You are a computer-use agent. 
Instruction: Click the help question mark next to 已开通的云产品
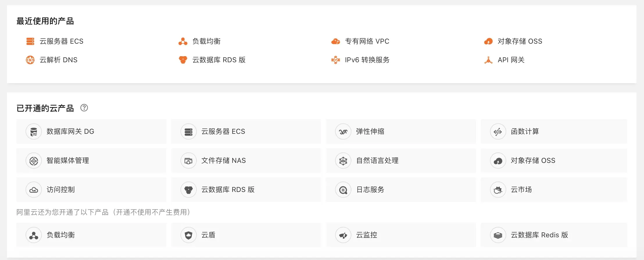click(85, 108)
